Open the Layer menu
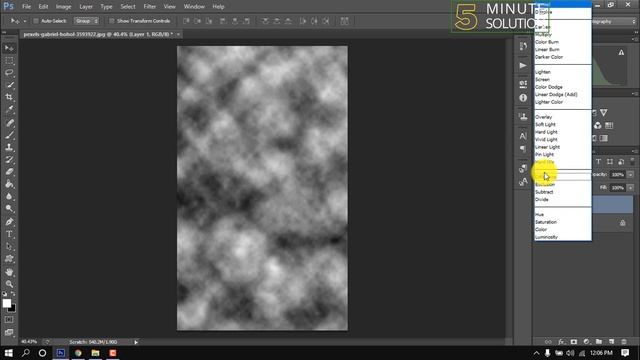 point(86,7)
